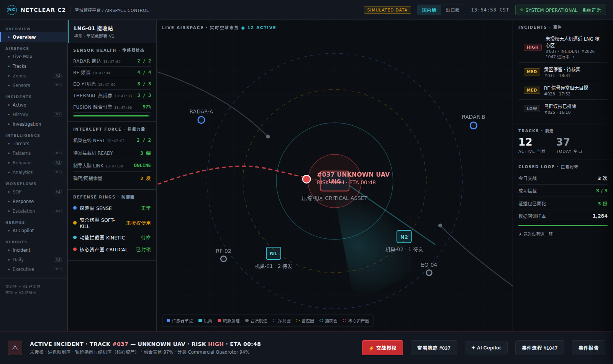The image size is (613, 364).
Task: Click the SYSTEM OPERATIONAL status badge
Action: point(561,10)
